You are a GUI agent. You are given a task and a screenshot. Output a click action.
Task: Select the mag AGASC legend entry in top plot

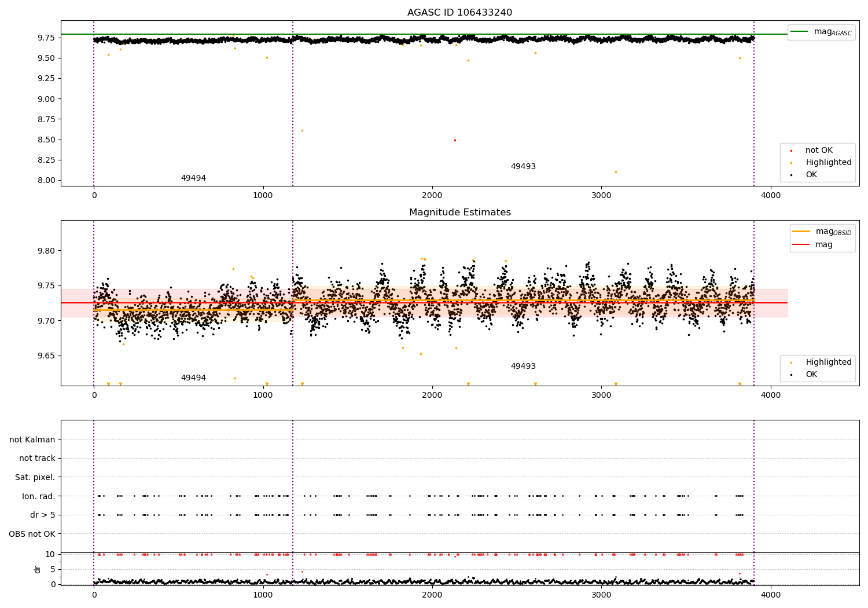tap(821, 32)
